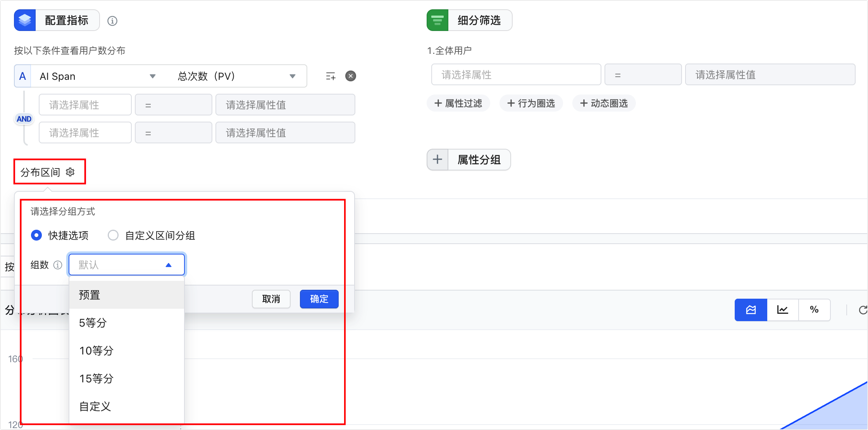
Task: Switch to percentage view
Action: (x=814, y=310)
